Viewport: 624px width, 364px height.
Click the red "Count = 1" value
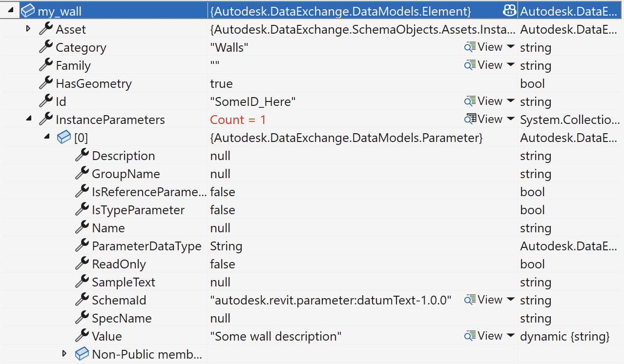pyautogui.click(x=238, y=120)
